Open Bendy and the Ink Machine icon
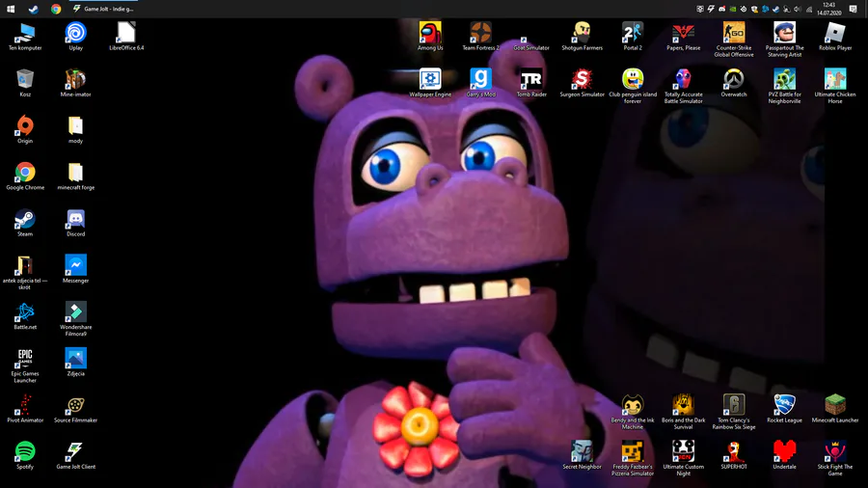 coord(633,412)
